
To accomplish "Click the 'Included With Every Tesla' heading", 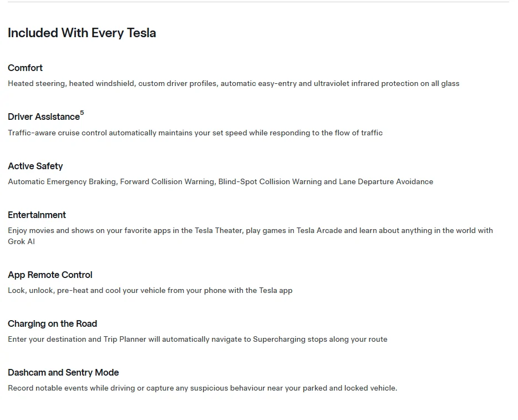I will tap(82, 33).
